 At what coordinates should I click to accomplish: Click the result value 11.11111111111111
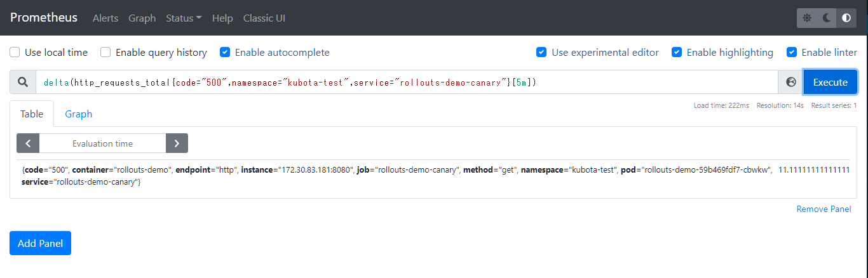click(814, 169)
